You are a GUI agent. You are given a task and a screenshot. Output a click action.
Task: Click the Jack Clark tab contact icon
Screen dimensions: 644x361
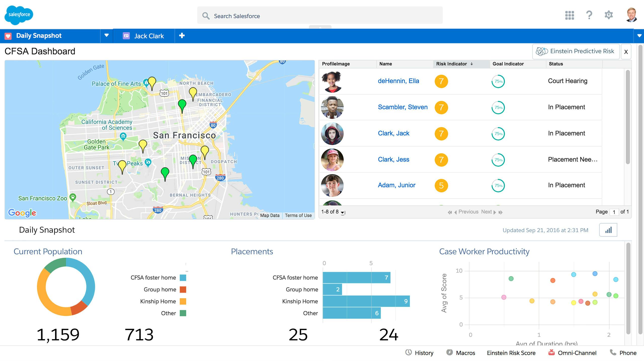pyautogui.click(x=126, y=36)
